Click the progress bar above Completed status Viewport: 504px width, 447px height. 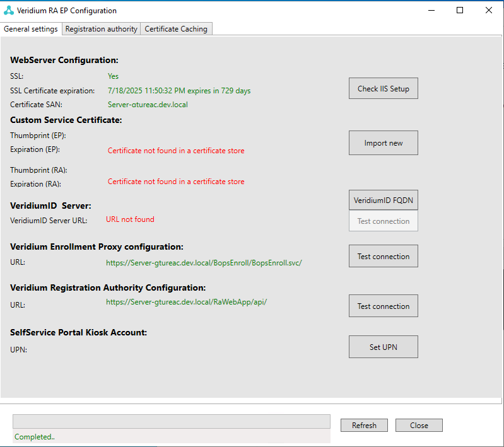tap(171, 422)
